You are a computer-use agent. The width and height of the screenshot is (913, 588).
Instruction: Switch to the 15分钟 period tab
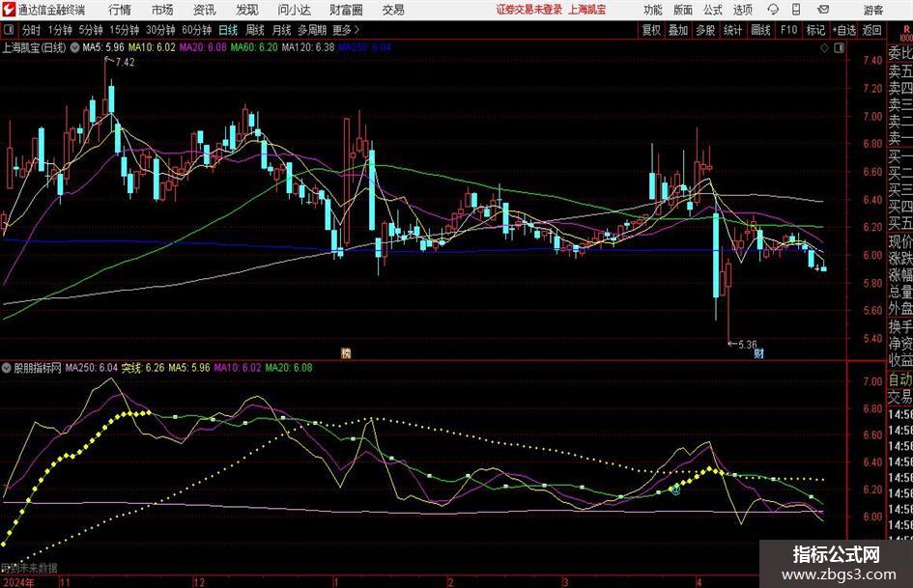tap(125, 30)
